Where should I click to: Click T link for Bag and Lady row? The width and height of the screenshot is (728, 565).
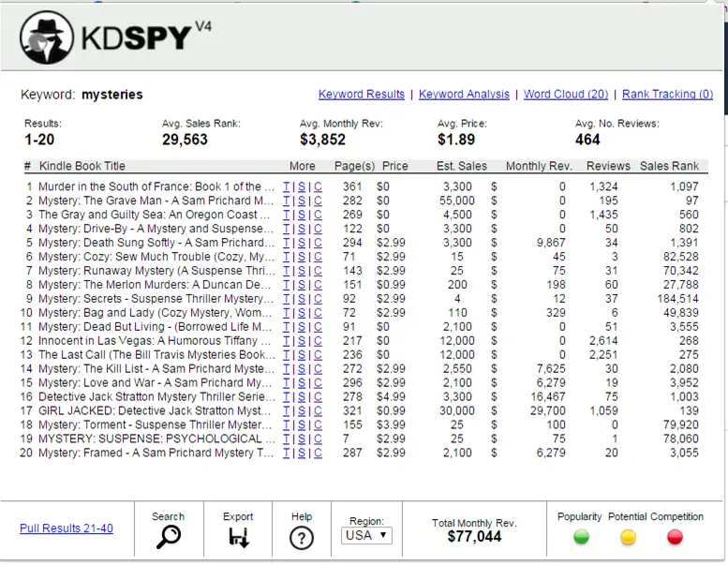tap(286, 313)
